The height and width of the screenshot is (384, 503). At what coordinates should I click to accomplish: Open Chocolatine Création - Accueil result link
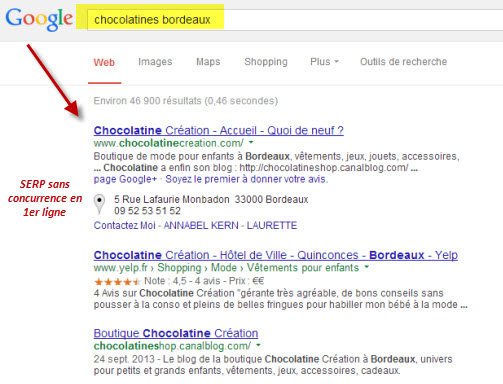coord(218,130)
